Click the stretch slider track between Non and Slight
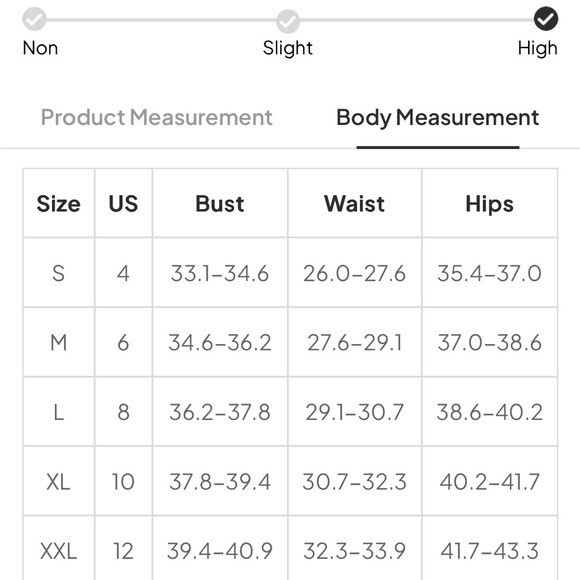Screen dimensions: 580x580 click(161, 20)
